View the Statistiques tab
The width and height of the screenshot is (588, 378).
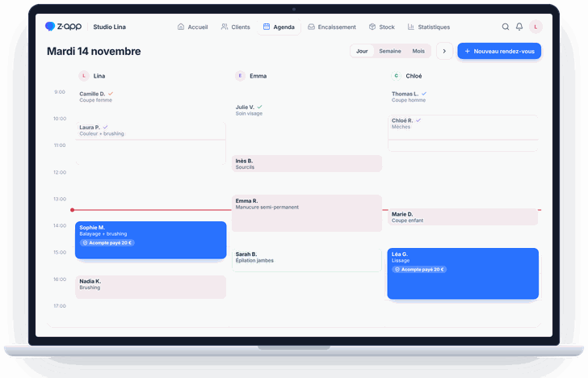tap(429, 27)
